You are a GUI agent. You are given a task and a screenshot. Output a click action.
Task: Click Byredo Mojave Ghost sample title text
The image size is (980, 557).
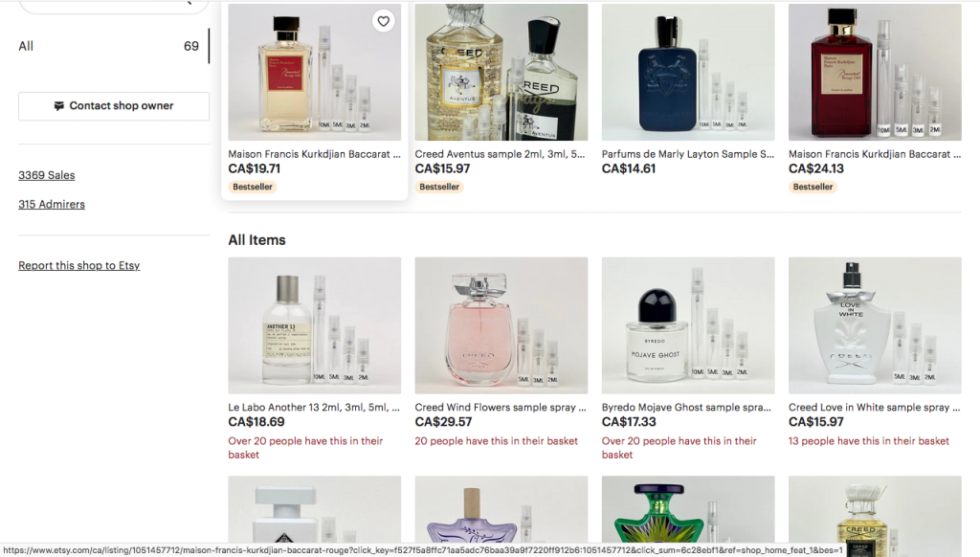tap(686, 407)
